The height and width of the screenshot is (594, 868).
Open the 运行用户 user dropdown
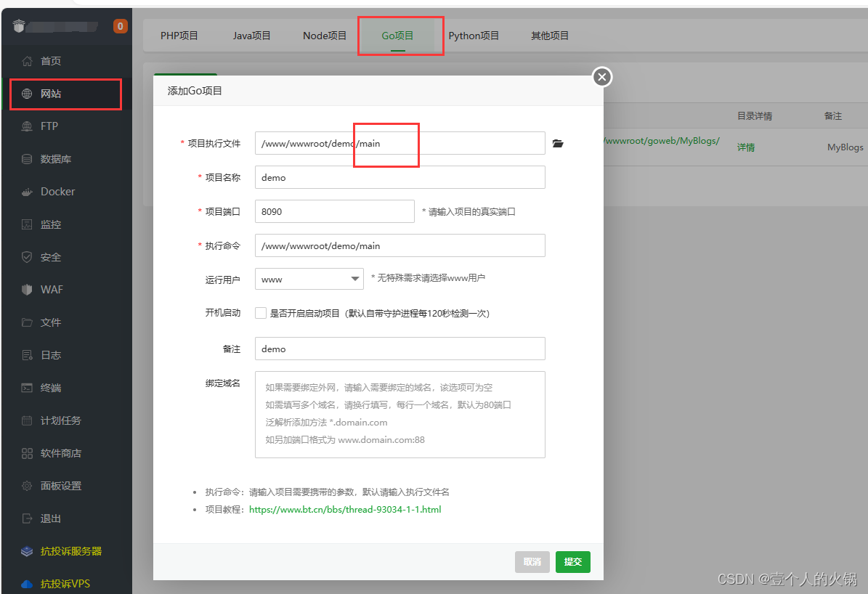coord(309,279)
